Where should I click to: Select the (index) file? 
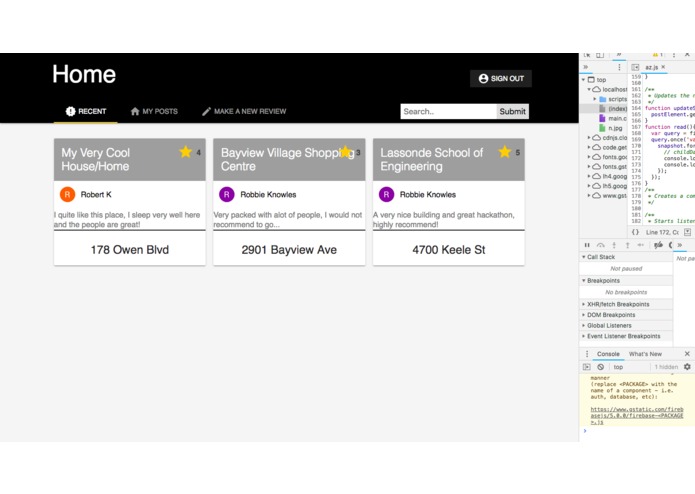tap(617, 109)
